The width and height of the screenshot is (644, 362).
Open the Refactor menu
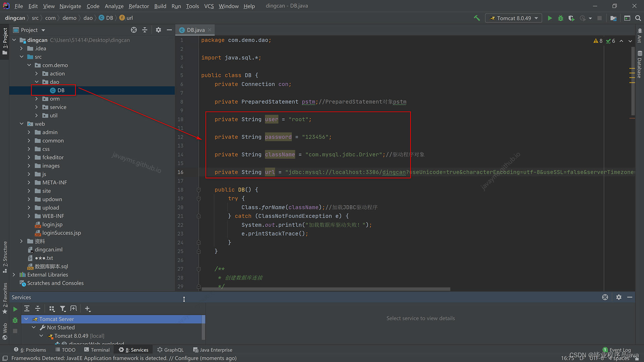pyautogui.click(x=139, y=6)
